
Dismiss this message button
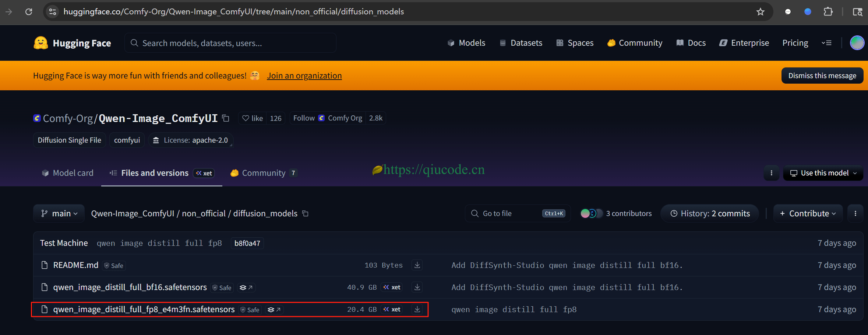pos(822,76)
